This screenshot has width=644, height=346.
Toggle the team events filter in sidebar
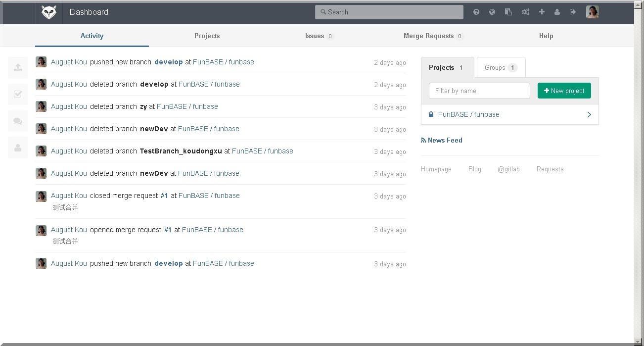point(18,148)
